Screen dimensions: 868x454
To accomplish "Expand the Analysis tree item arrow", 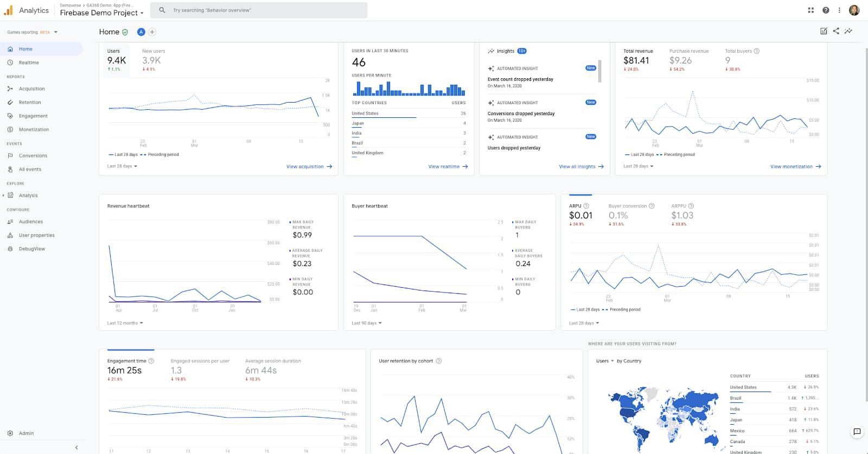I will 3,196.
